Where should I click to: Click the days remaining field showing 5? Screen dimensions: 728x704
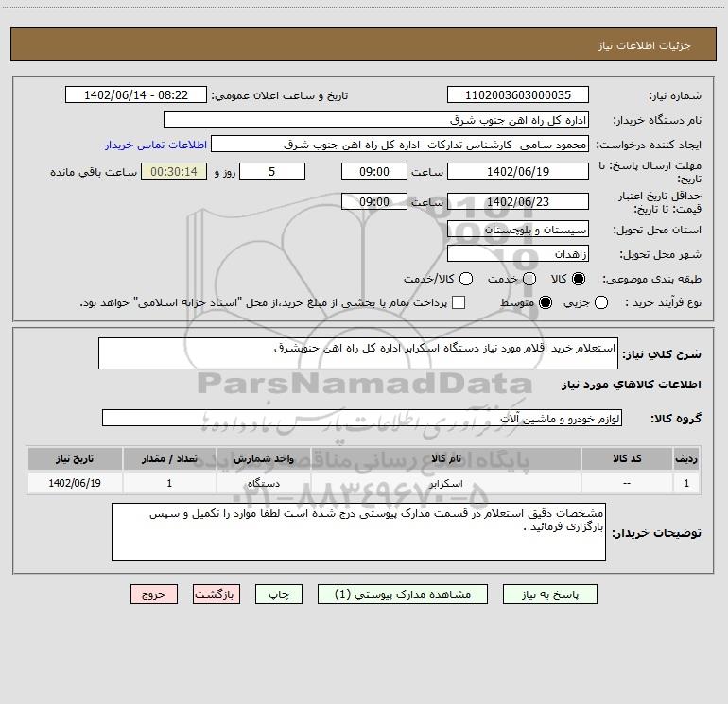click(272, 171)
